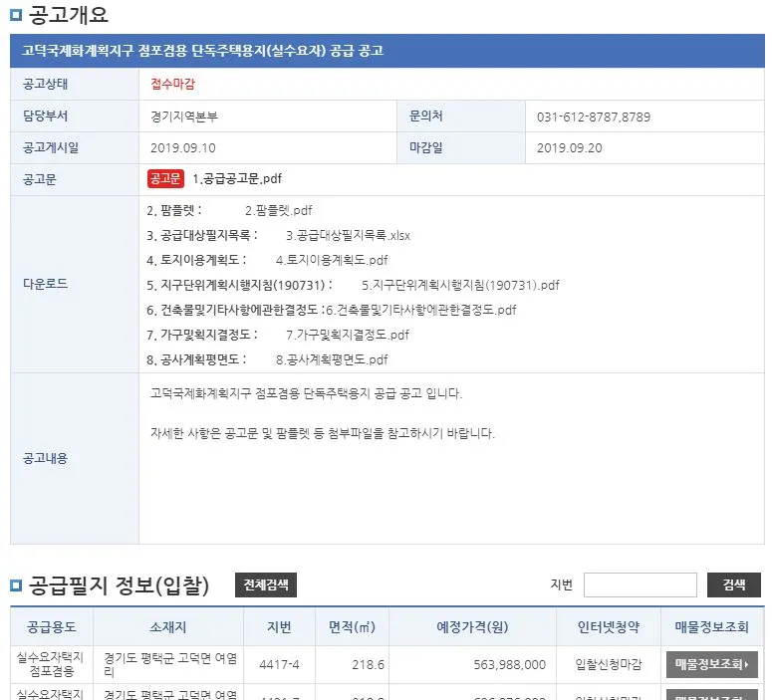
Task: Focus the 지번 search input field
Action: [x=641, y=584]
